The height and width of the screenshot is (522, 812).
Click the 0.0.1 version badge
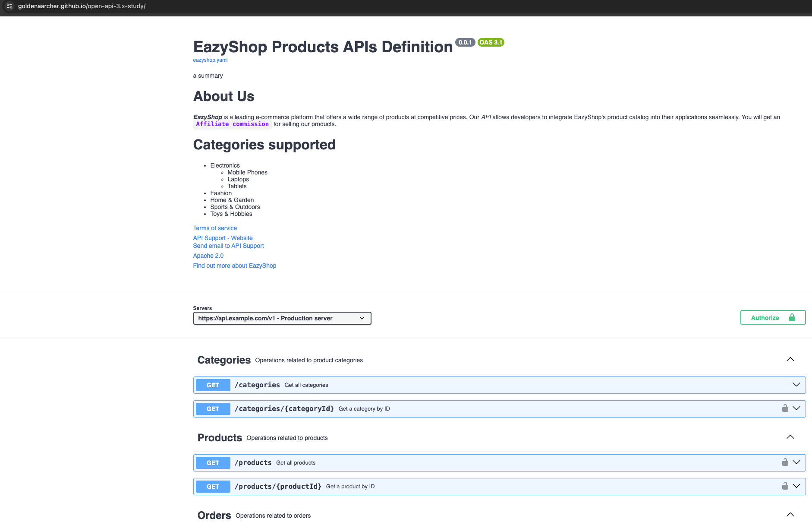(465, 42)
